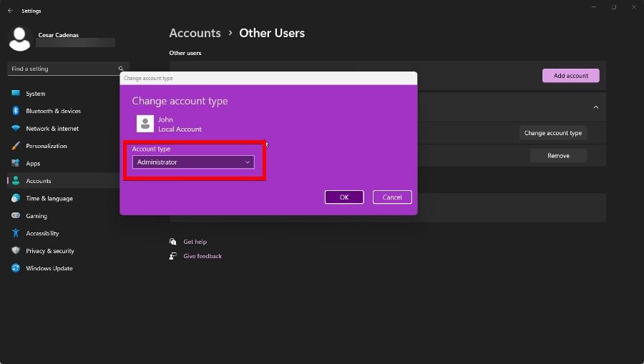Click Cesar Cadenas profile avatar
Viewport: 644px width, 364px height.
(20, 39)
